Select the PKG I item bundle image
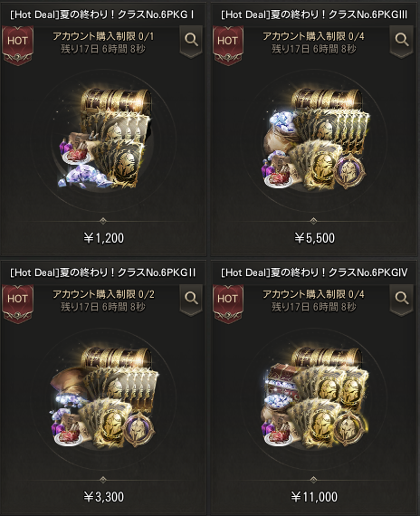Viewport: 420px width, 516px height. (105, 139)
